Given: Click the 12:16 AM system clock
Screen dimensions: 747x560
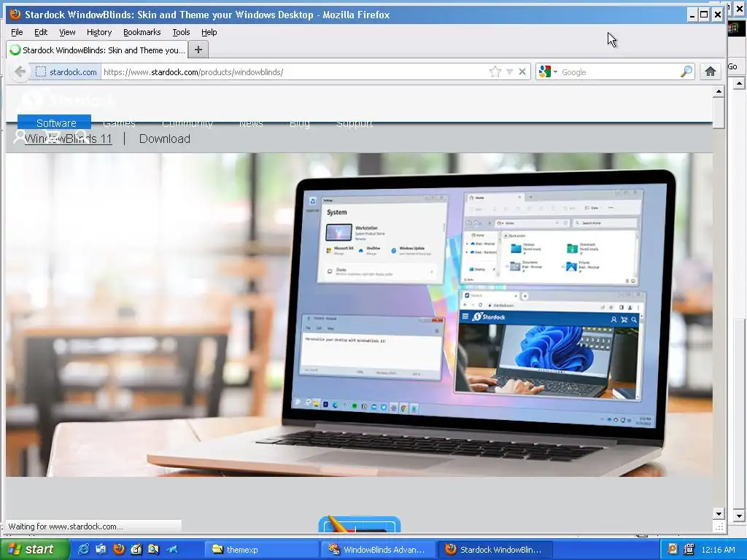Looking at the screenshot, I should click(719, 550).
